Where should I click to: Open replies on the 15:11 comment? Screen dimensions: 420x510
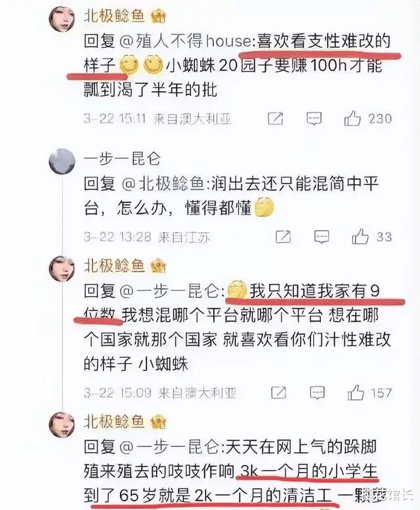tap(314, 119)
